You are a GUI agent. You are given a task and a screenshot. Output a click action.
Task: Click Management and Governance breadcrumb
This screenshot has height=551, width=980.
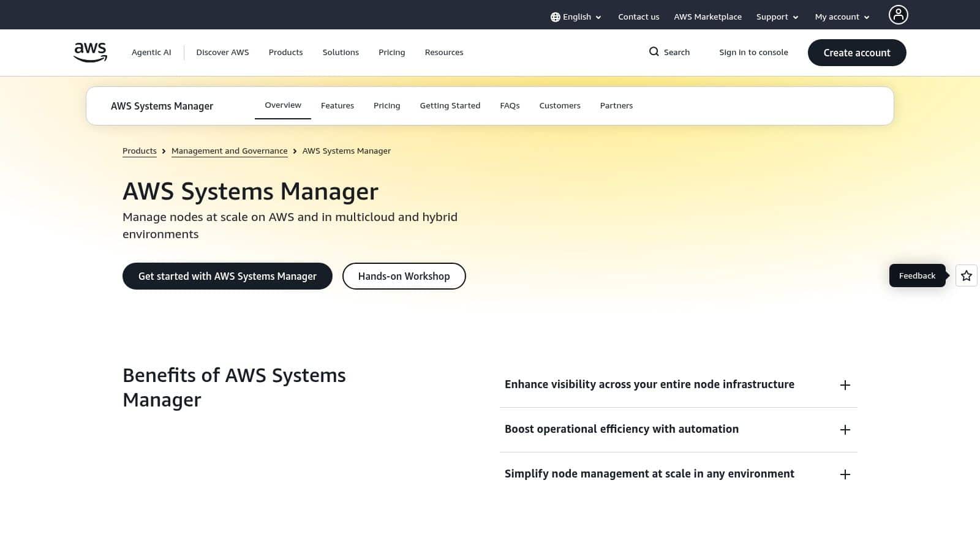tap(230, 151)
